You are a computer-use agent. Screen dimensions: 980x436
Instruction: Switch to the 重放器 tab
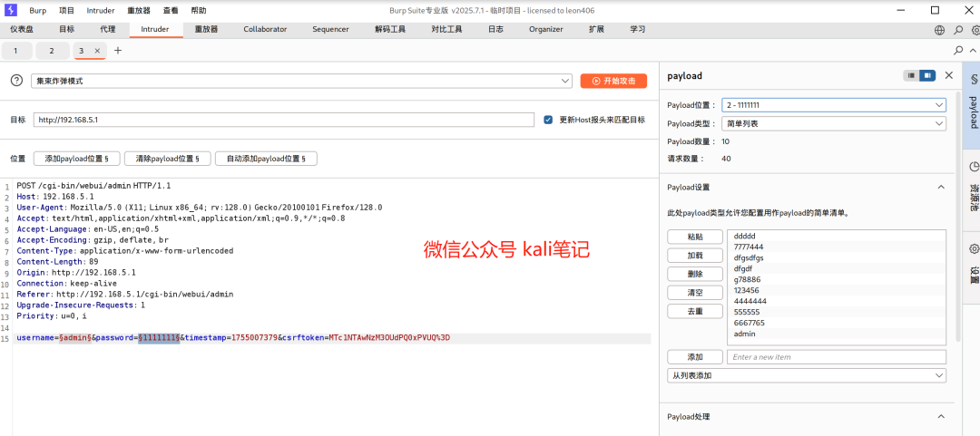click(206, 29)
